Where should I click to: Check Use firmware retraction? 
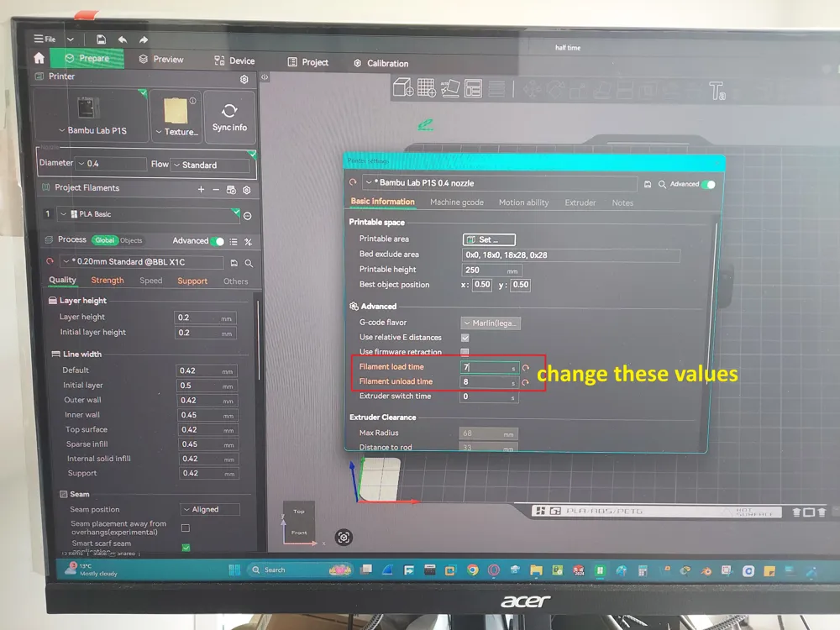pyautogui.click(x=465, y=352)
